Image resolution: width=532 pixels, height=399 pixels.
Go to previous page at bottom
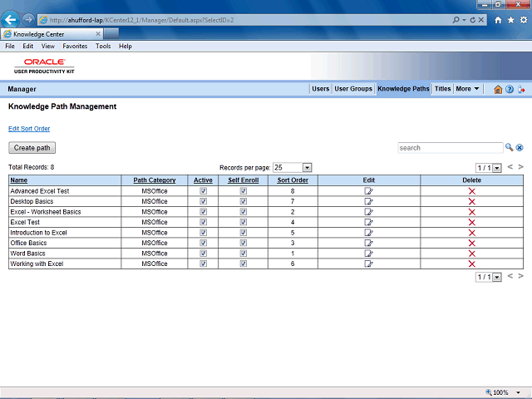click(x=510, y=276)
